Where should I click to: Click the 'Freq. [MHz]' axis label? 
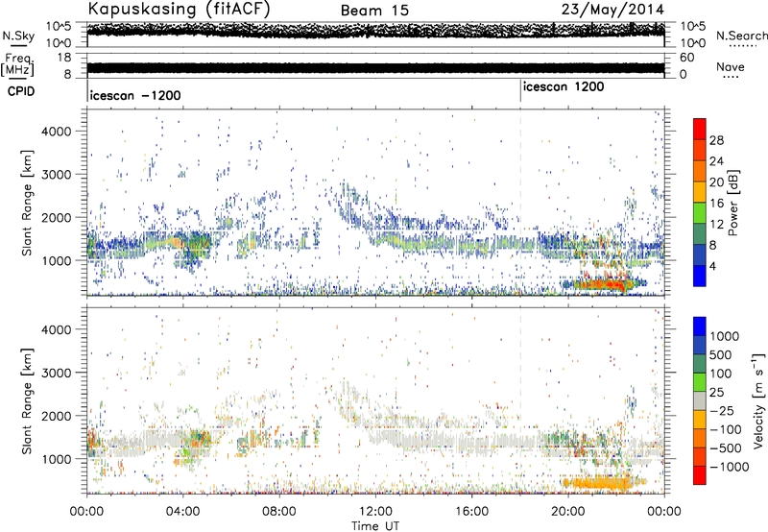coord(17,65)
